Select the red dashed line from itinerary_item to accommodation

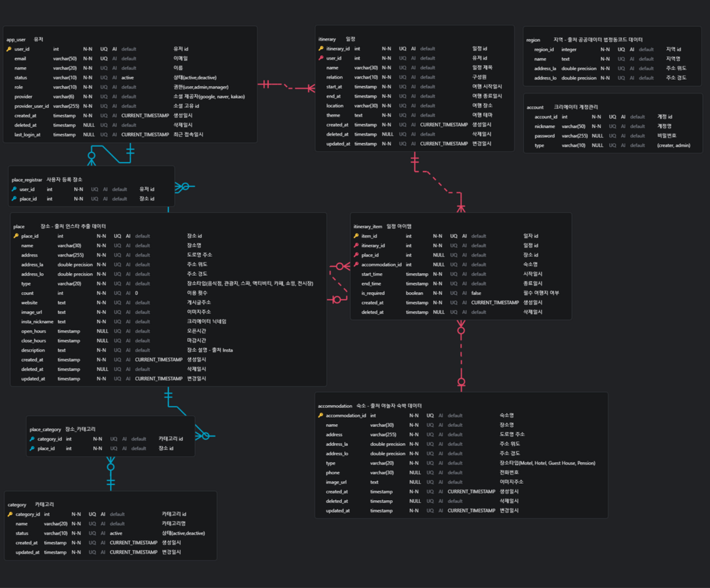pos(461,356)
